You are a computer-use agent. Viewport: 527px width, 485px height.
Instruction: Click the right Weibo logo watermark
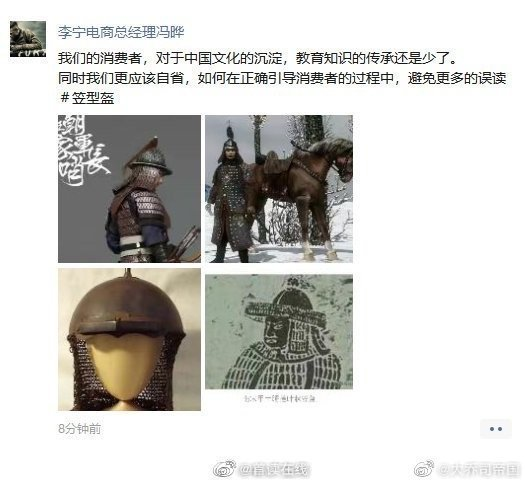click(424, 468)
